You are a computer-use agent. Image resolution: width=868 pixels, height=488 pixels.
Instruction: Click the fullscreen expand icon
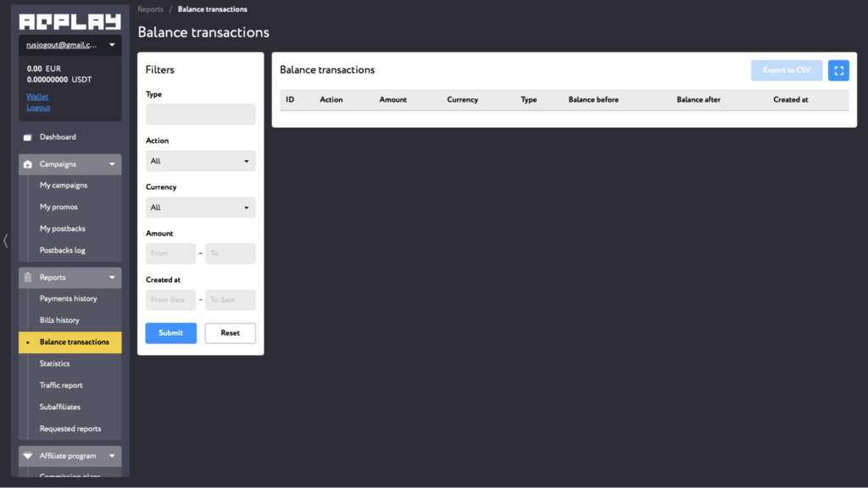pos(837,70)
